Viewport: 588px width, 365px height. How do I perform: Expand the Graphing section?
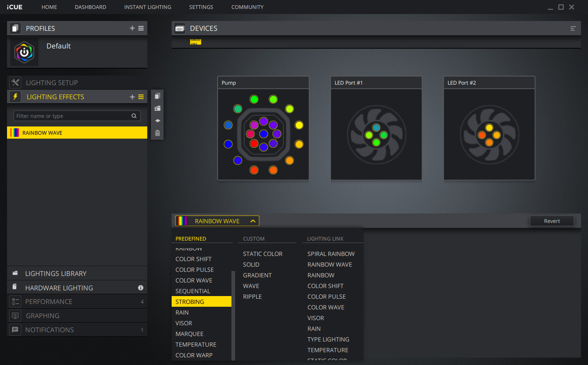(77, 316)
